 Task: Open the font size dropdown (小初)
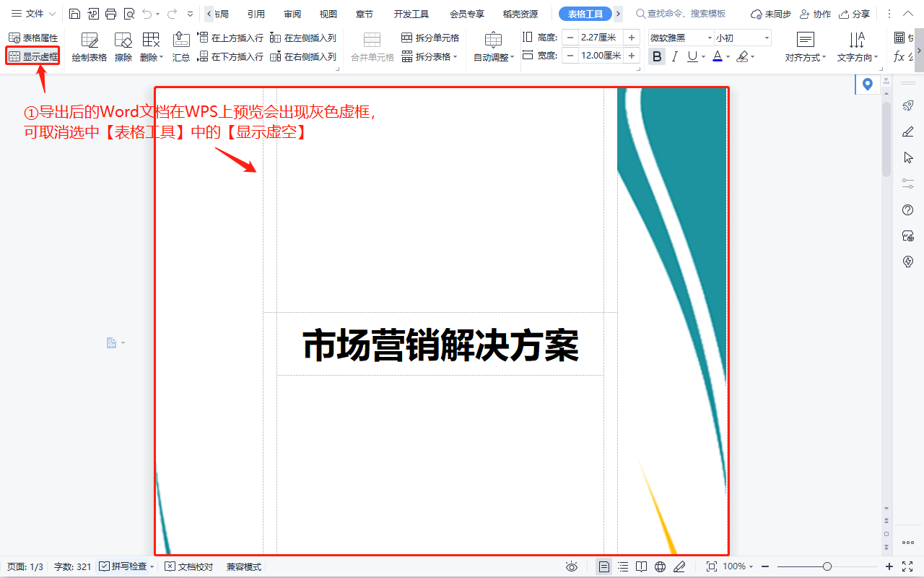point(766,38)
